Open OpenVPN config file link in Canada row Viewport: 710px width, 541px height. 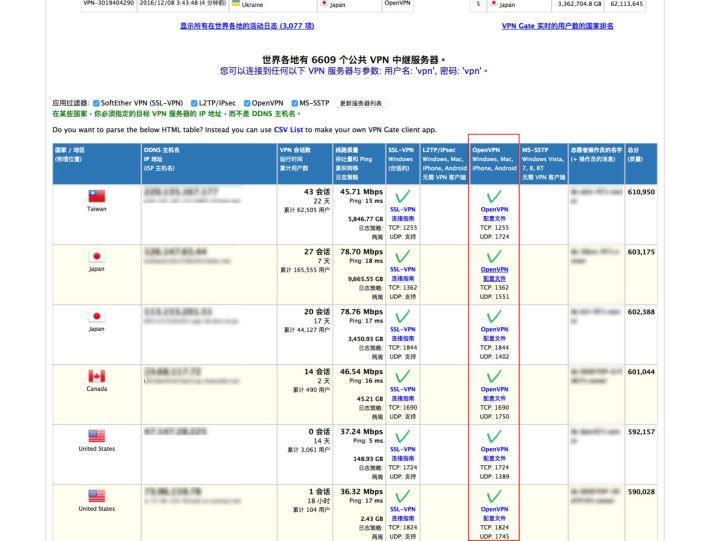[x=494, y=394]
